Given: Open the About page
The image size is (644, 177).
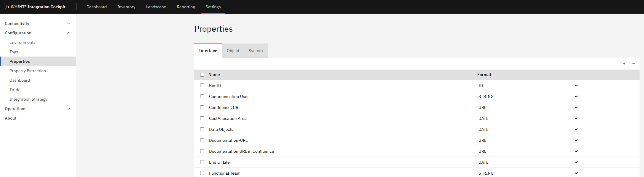Looking at the screenshot, I should [x=11, y=118].
